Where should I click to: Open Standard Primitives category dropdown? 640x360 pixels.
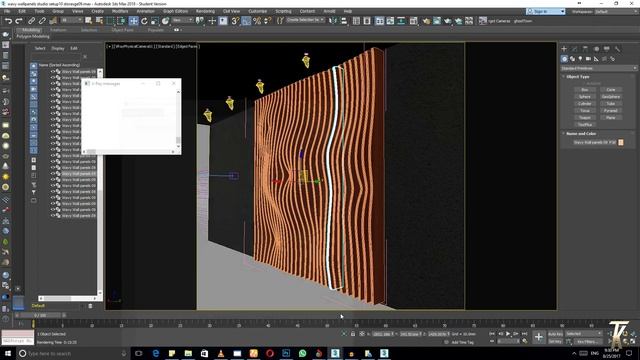598,68
